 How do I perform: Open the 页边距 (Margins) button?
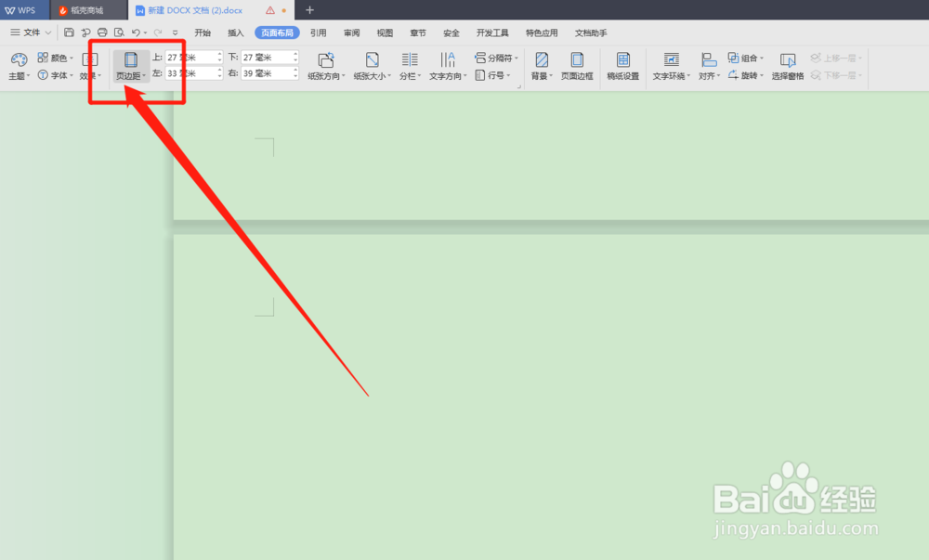click(x=130, y=66)
